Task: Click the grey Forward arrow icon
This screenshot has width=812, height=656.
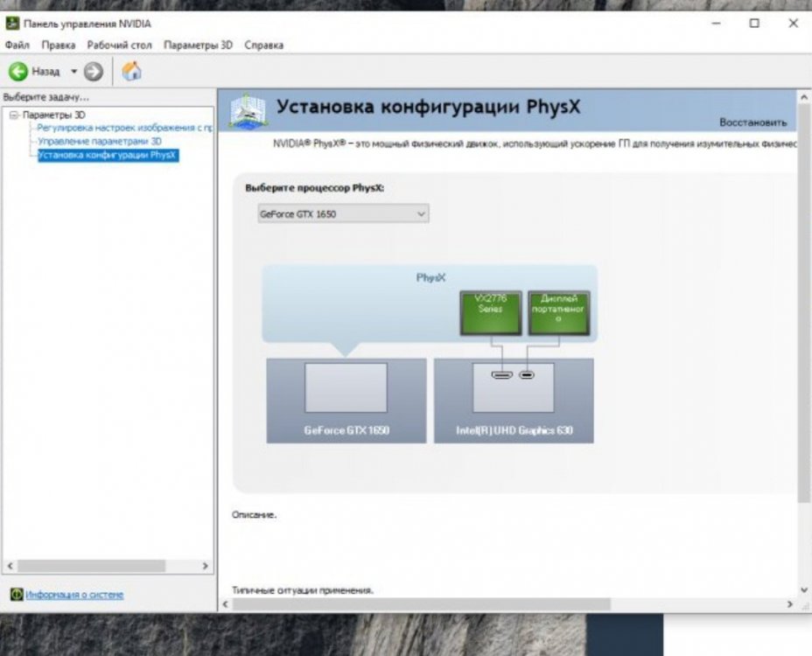Action: [x=94, y=72]
